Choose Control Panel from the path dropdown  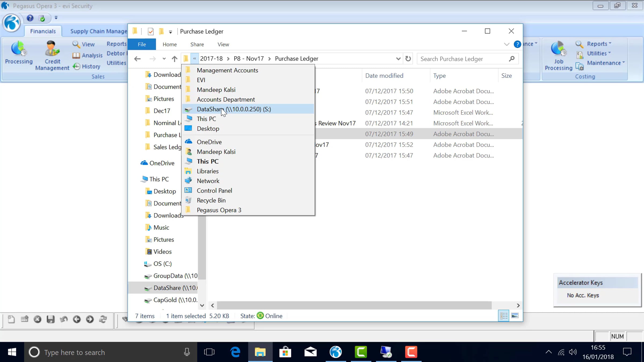248,191
